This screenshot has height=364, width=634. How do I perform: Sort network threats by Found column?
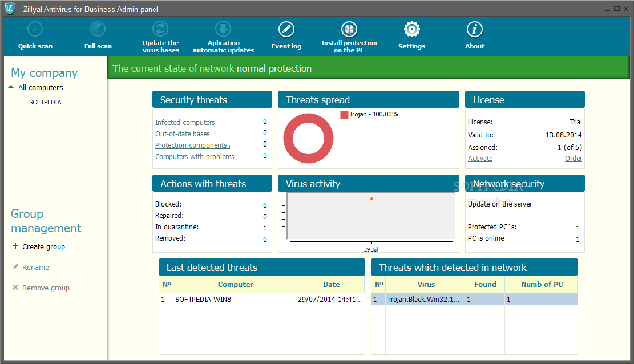coord(485,284)
